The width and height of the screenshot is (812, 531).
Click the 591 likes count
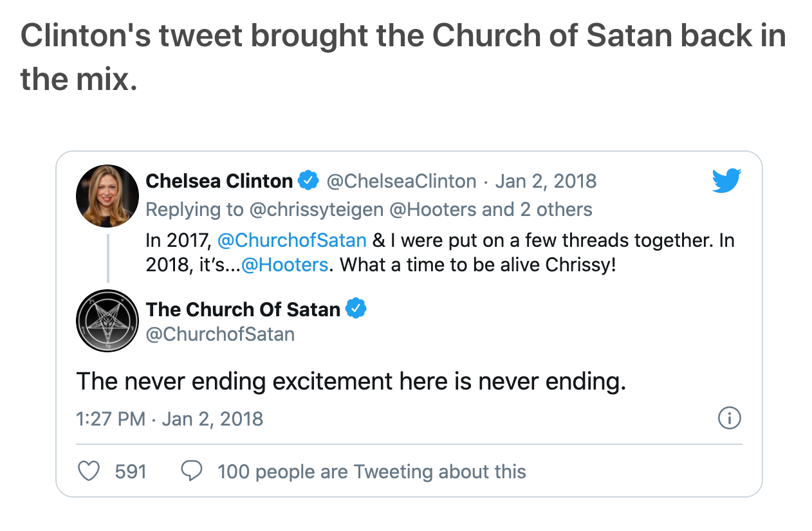(131, 472)
